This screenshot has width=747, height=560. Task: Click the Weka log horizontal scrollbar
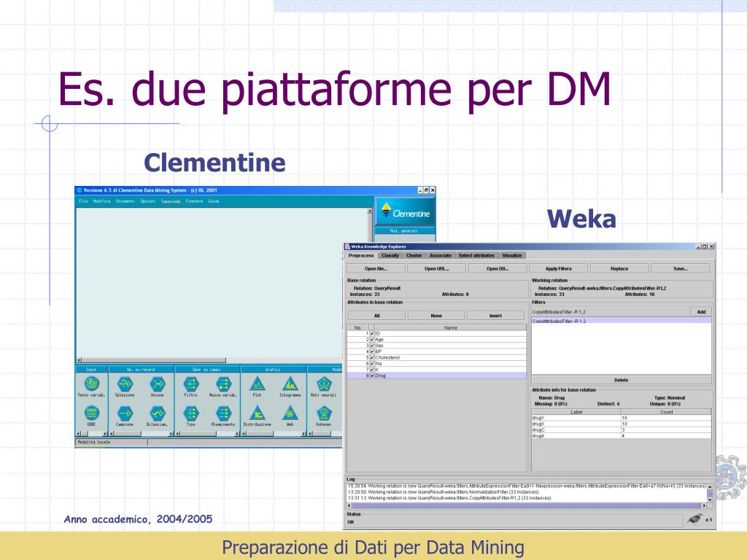click(x=527, y=506)
